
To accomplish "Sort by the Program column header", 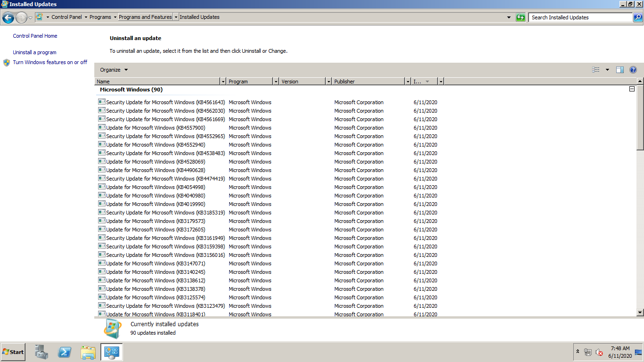I will pos(250,82).
